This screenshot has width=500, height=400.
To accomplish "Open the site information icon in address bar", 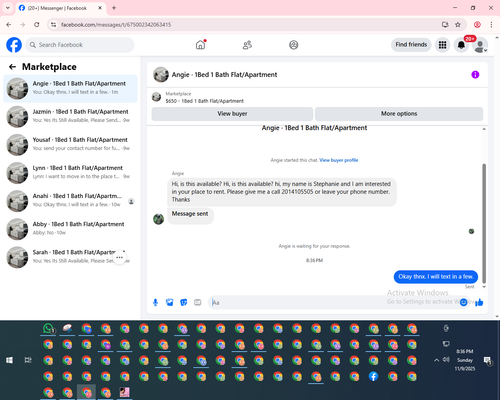I will (53, 25).
